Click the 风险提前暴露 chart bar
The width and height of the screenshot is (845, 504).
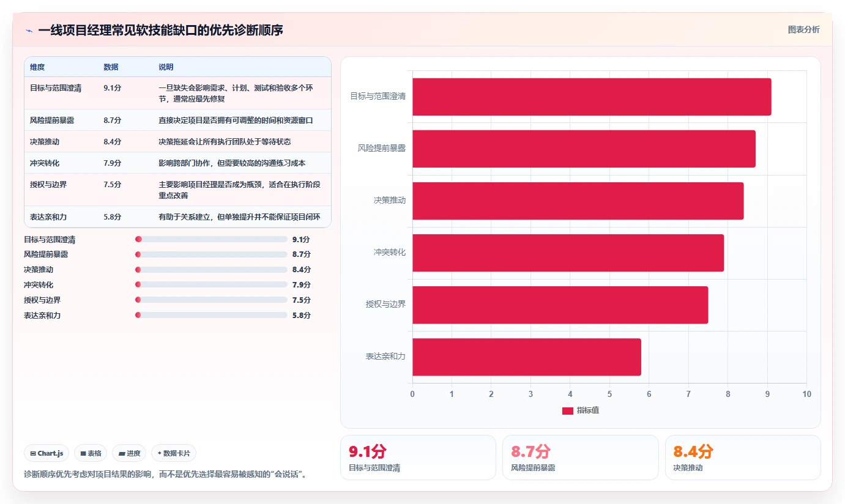(x=584, y=149)
